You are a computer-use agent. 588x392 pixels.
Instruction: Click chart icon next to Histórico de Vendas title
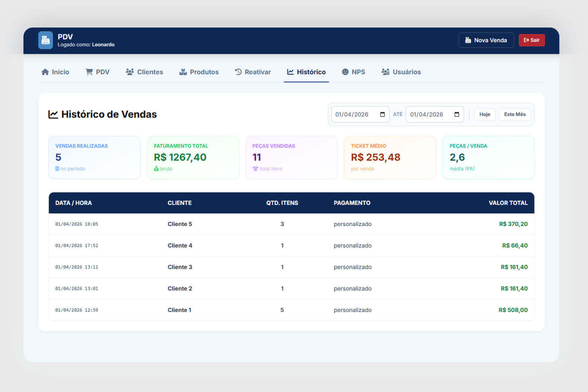pos(53,114)
